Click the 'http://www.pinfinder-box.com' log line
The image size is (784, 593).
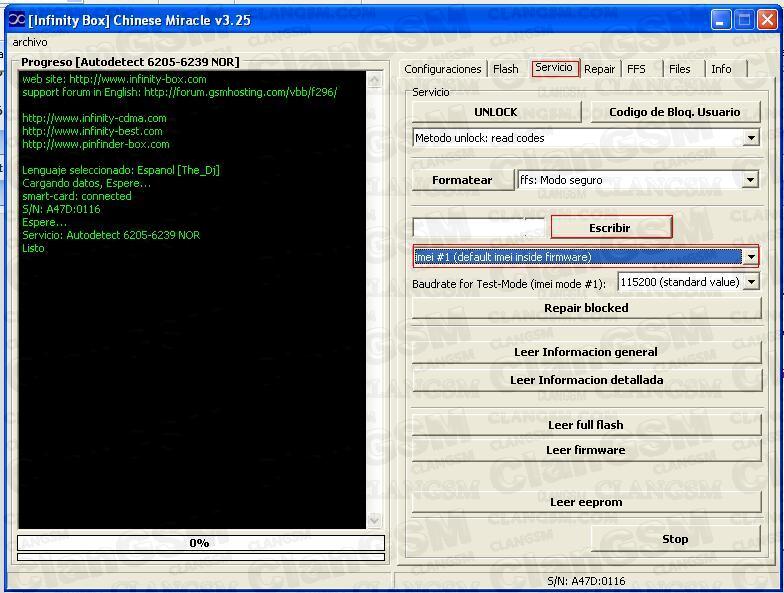tap(96, 144)
